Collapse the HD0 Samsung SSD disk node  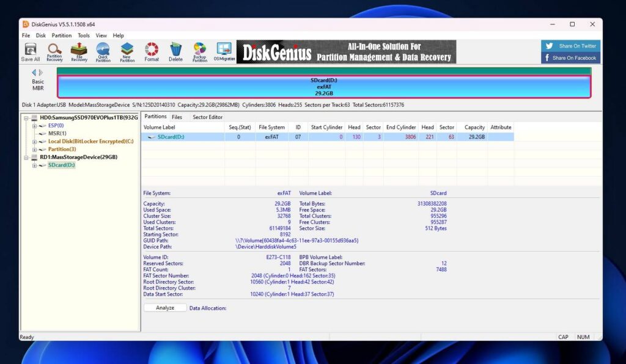pos(26,118)
